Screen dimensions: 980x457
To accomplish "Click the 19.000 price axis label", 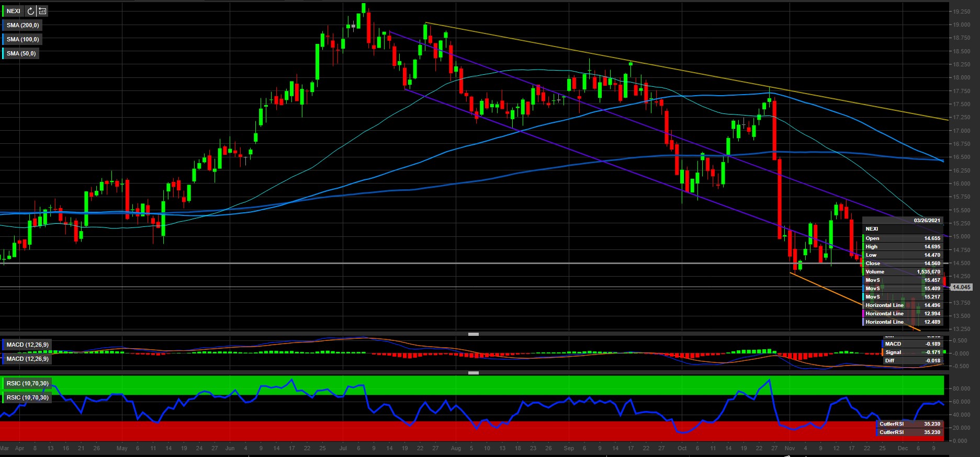I will (961, 25).
